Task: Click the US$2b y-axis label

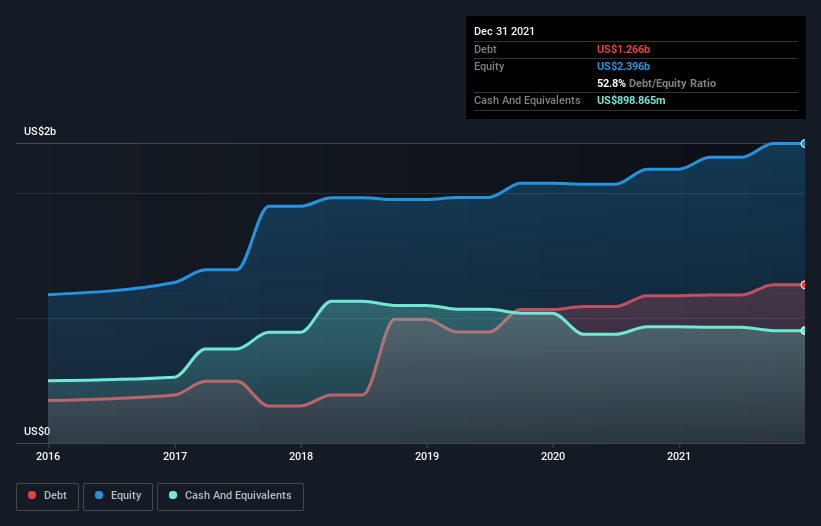Action: [40, 131]
